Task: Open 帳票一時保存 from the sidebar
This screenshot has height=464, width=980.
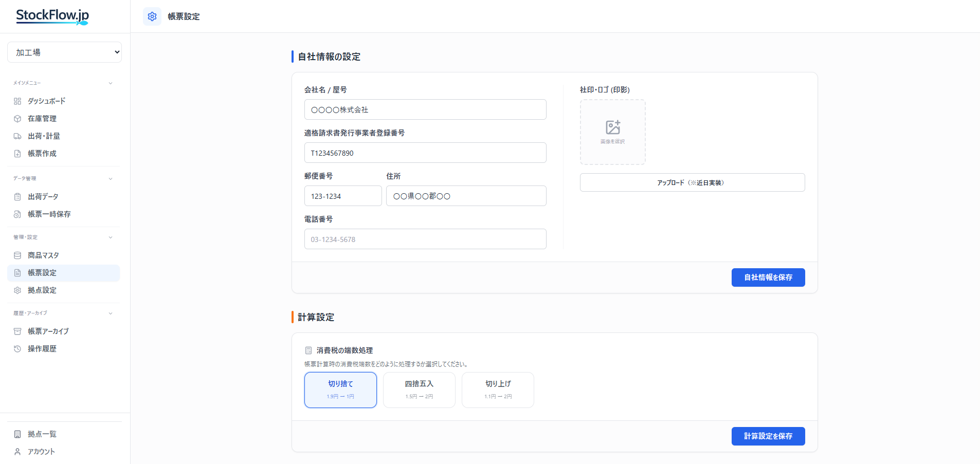Action: coord(49,214)
